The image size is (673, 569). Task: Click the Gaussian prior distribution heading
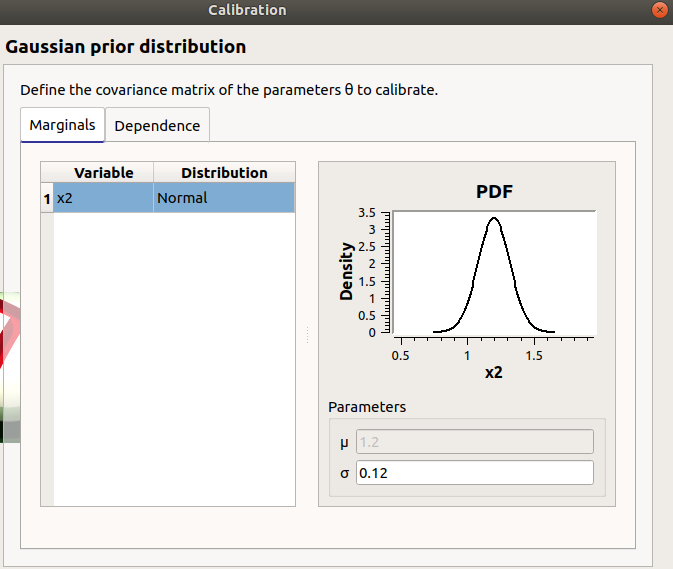coord(126,47)
